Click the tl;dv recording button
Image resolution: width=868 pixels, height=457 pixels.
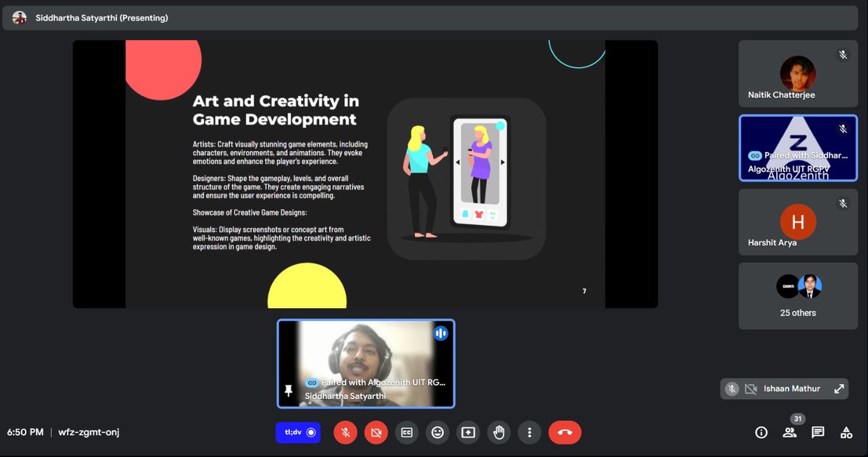pos(298,432)
